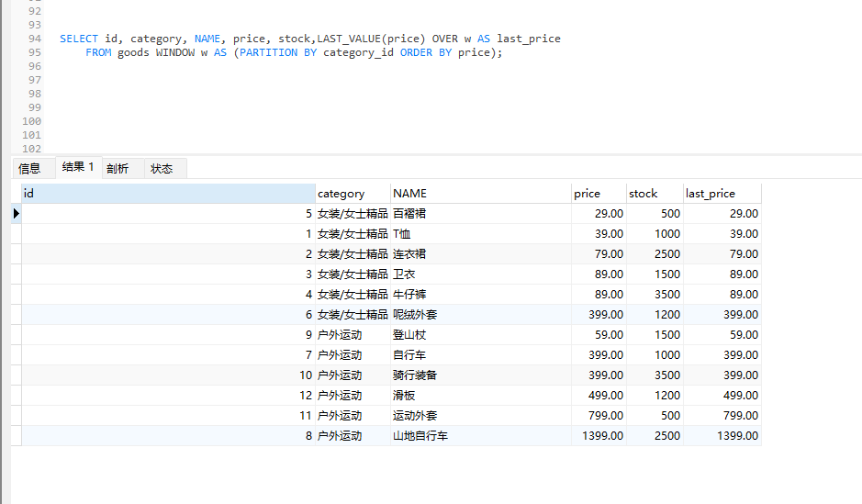Click stock cell 500 in 运动外套 row

[x=655, y=416]
